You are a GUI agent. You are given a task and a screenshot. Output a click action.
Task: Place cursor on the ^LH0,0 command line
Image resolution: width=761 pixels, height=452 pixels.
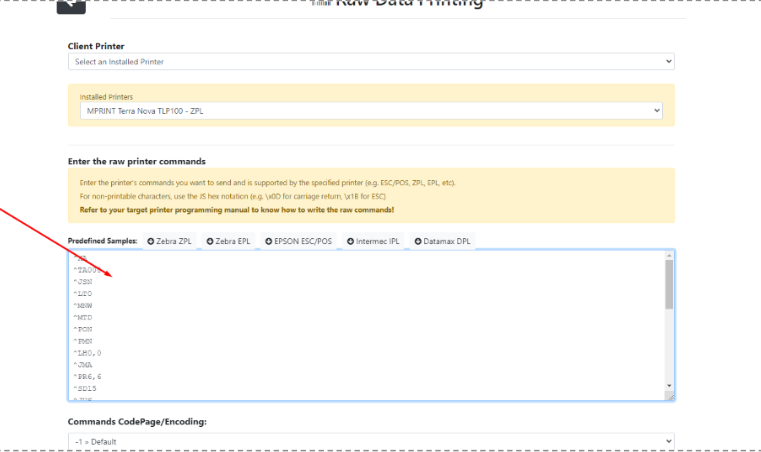(x=87, y=353)
